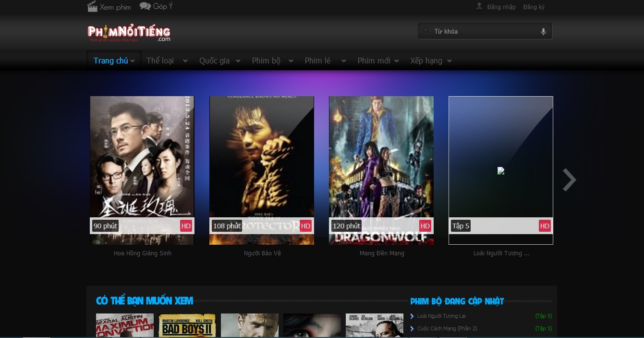Click the 90 phút duration label
Viewport: 644px width, 338px height.
click(105, 226)
